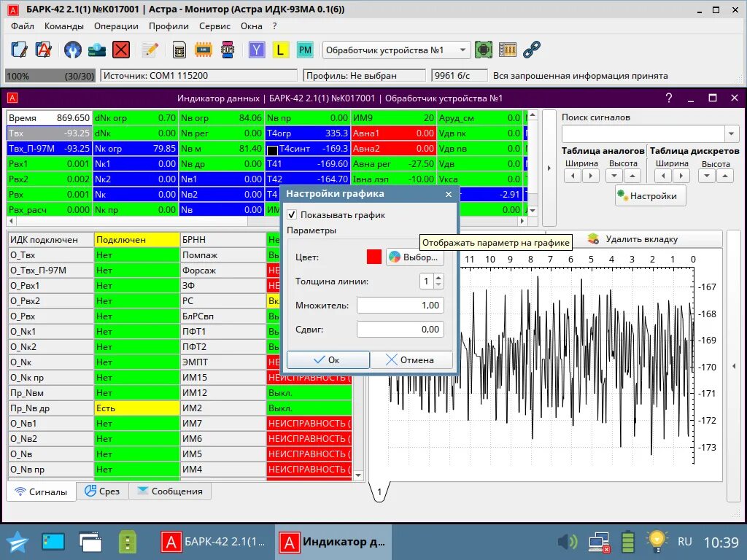
Task: Open the Профили menu
Action: 169,26
